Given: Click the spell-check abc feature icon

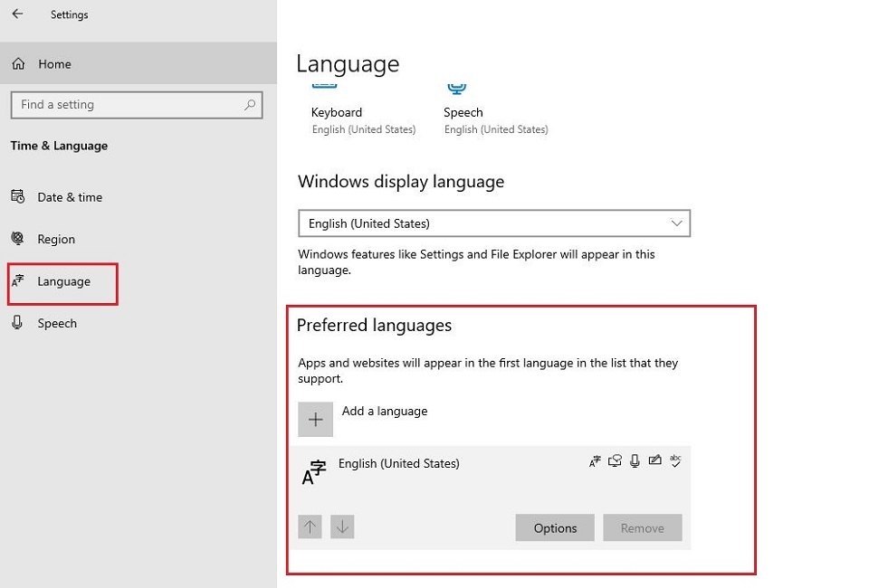Looking at the screenshot, I should tap(675, 460).
